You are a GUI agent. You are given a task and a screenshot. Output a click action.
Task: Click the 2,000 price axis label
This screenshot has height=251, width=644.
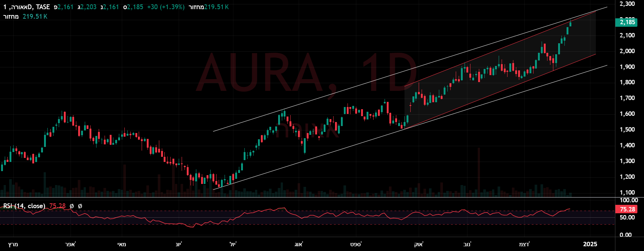click(x=627, y=51)
